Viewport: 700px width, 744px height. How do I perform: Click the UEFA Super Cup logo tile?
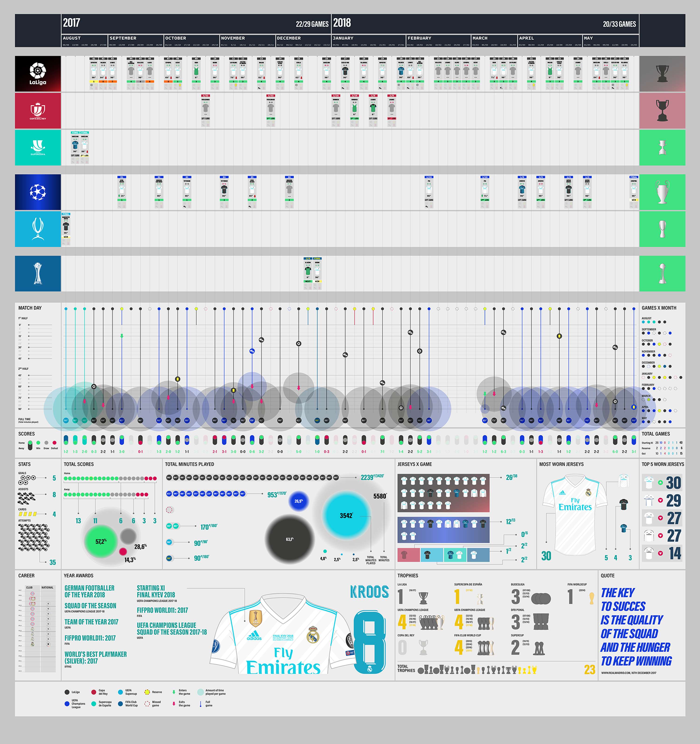38,229
